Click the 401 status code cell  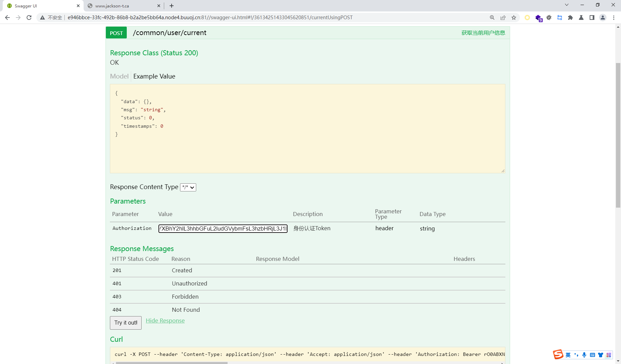(x=117, y=283)
